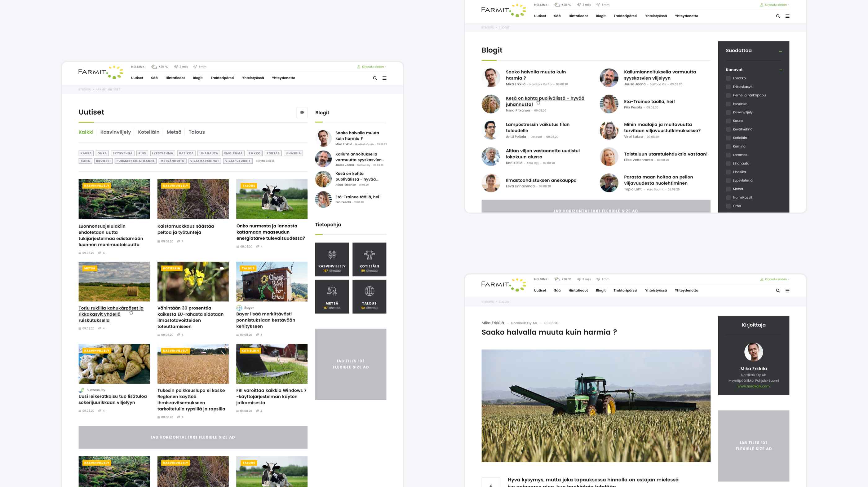The image size is (868, 487).
Task: Check the Kevätvehnä filter checkbox
Action: [x=728, y=129]
